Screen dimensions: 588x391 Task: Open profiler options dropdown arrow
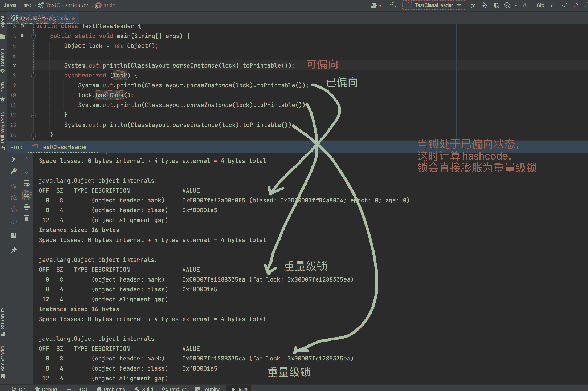coord(516,5)
